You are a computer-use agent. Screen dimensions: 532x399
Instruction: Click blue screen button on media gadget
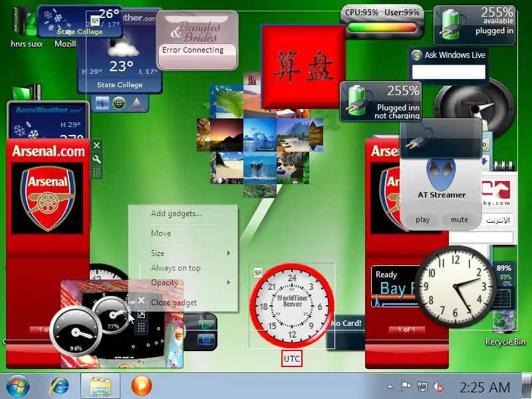[206, 339]
